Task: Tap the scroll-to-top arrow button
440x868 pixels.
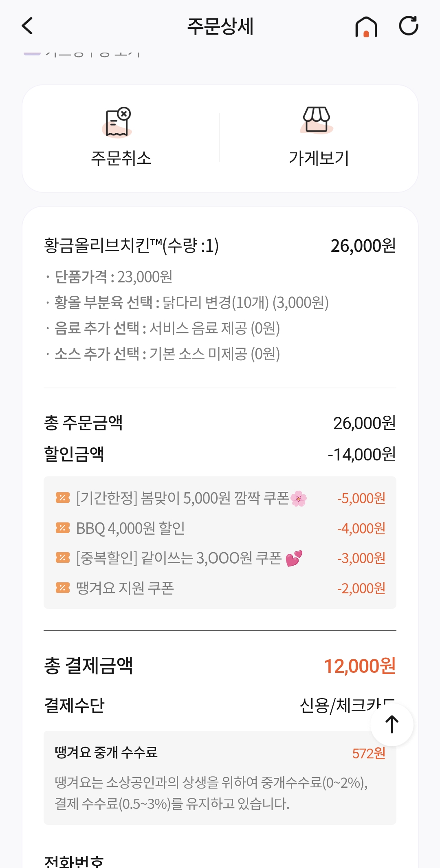Action: 392,725
